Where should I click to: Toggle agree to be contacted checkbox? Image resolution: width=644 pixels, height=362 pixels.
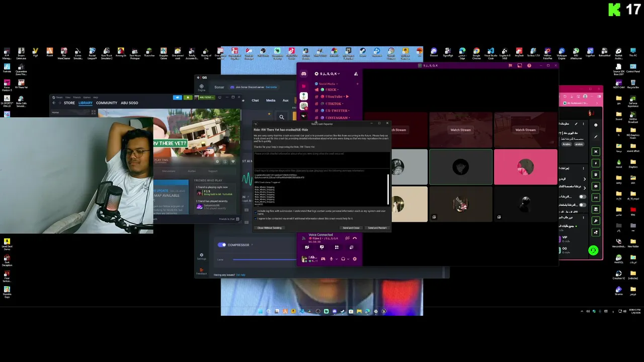[x=256, y=218]
